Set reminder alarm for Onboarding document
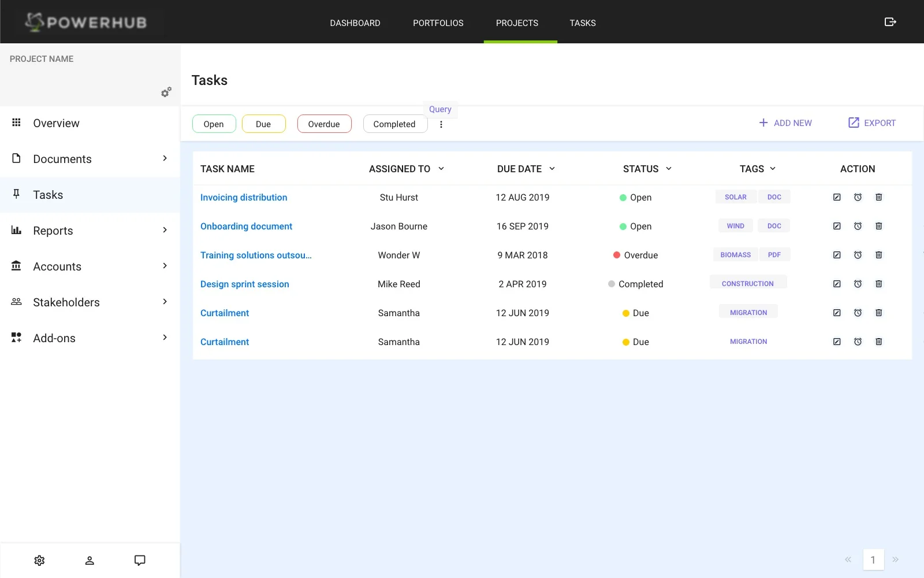Viewport: 924px width, 578px height. (858, 226)
